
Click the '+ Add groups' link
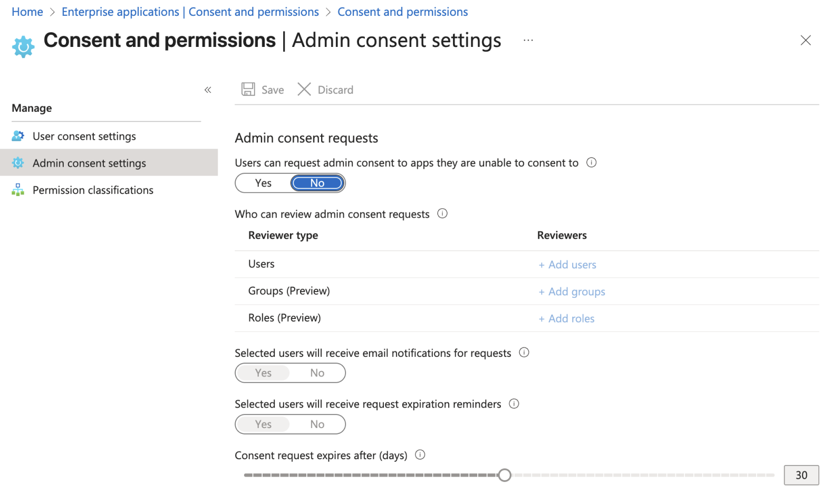click(572, 292)
